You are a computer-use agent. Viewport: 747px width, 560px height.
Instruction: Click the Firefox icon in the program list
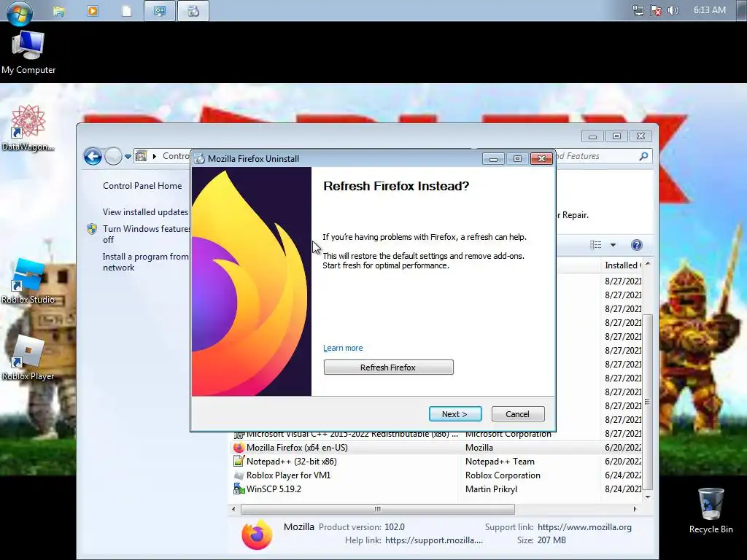tap(239, 447)
